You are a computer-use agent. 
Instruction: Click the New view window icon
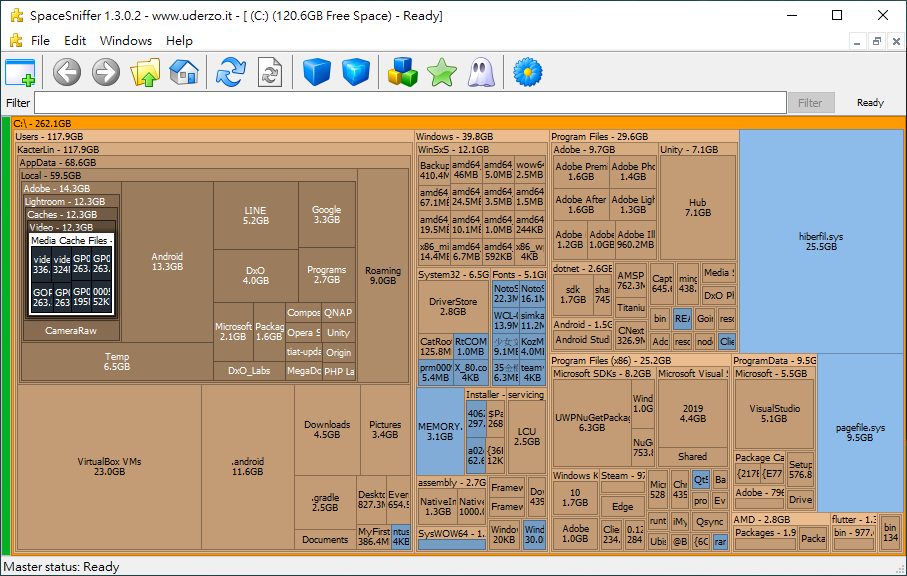pos(20,72)
